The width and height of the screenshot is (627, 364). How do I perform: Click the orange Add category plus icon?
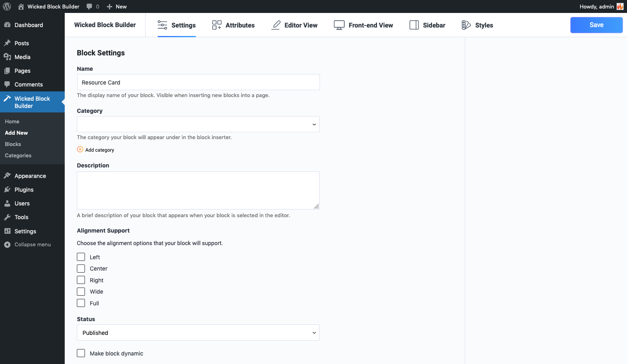[80, 150]
